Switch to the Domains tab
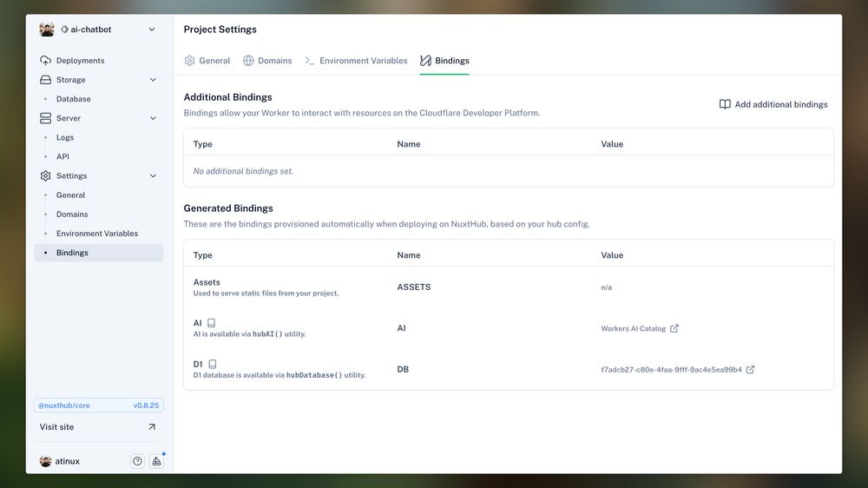The height and width of the screenshot is (488, 868). (x=267, y=61)
